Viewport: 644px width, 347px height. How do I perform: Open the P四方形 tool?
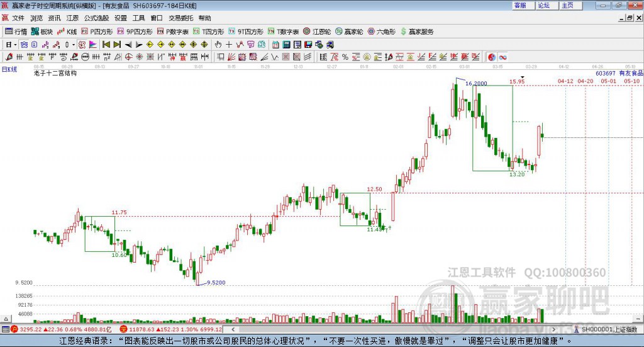click(x=97, y=31)
